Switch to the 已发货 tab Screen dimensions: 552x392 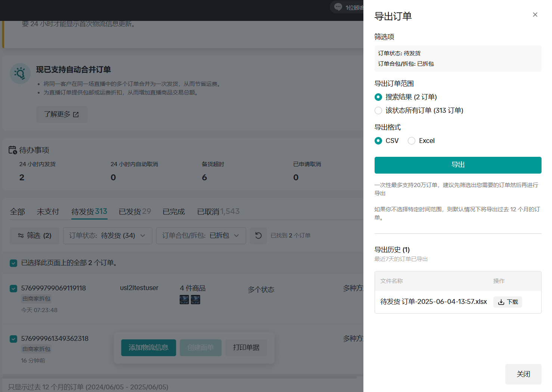[134, 212]
